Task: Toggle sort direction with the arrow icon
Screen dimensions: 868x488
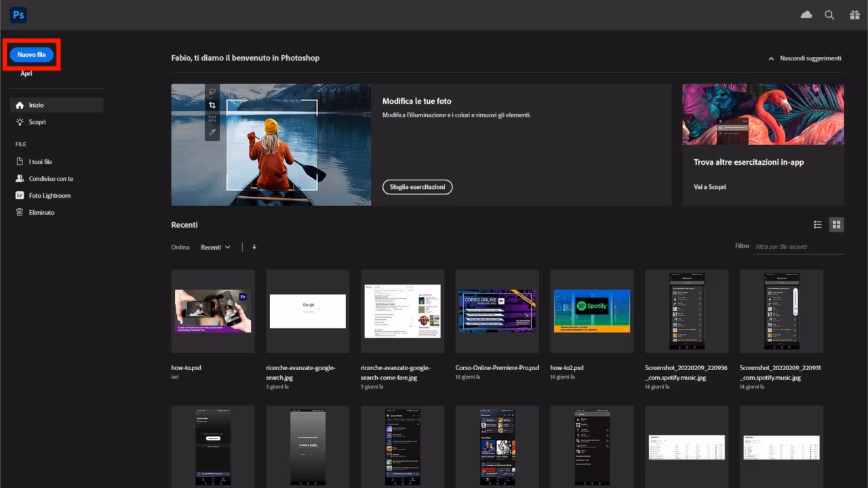Action: 253,247
